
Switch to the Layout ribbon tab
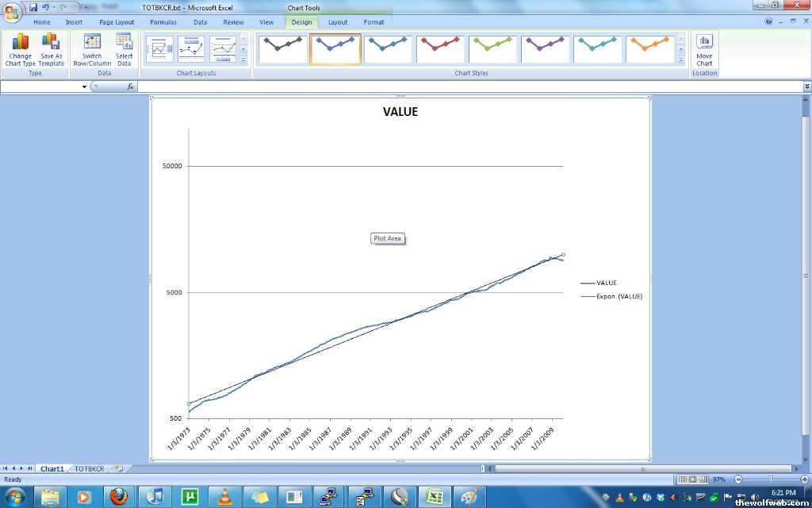[338, 22]
